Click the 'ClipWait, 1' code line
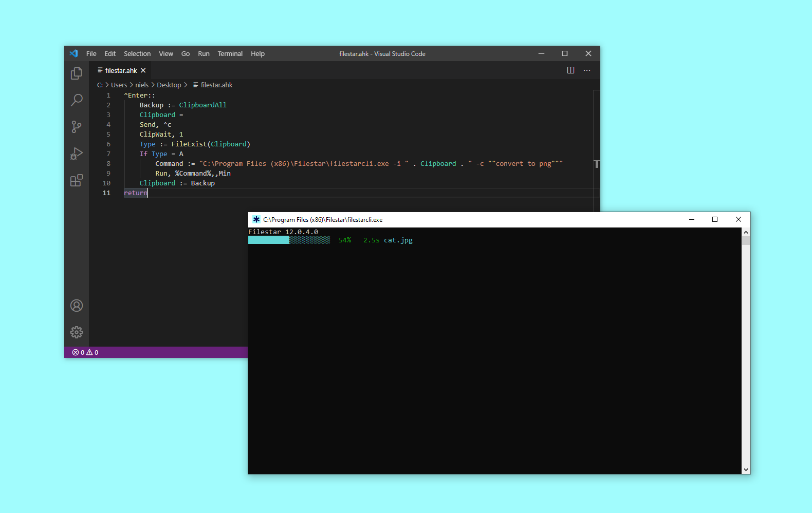 [x=161, y=134]
